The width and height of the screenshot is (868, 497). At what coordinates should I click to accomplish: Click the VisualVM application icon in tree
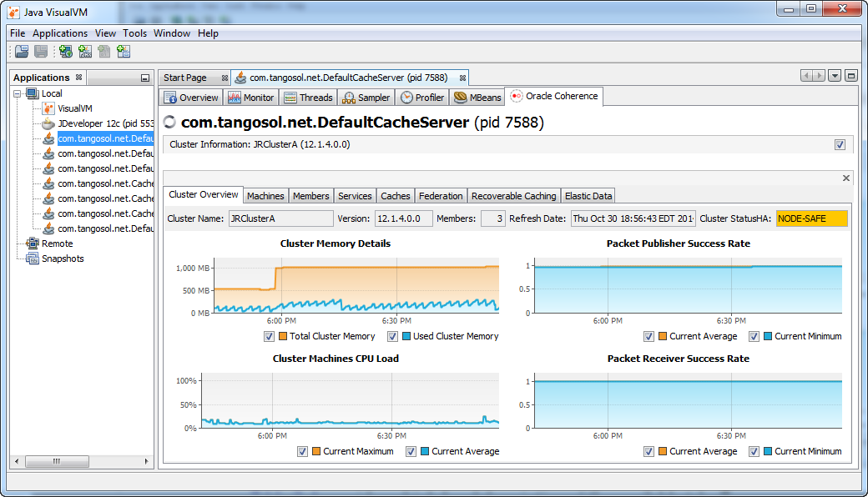click(48, 108)
